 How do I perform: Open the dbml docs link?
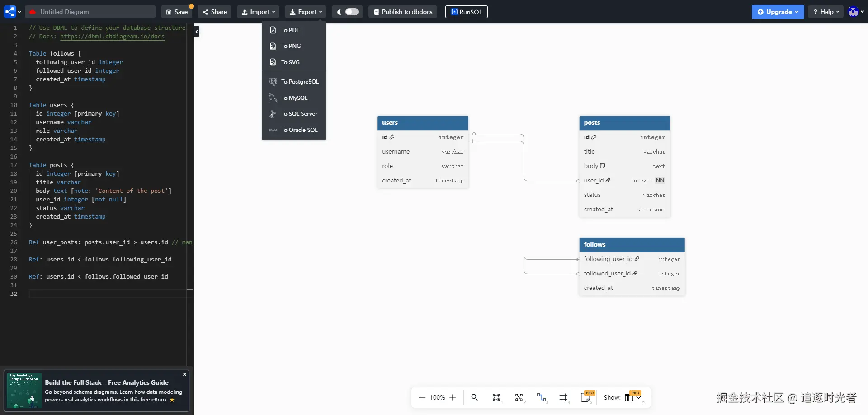click(x=112, y=37)
